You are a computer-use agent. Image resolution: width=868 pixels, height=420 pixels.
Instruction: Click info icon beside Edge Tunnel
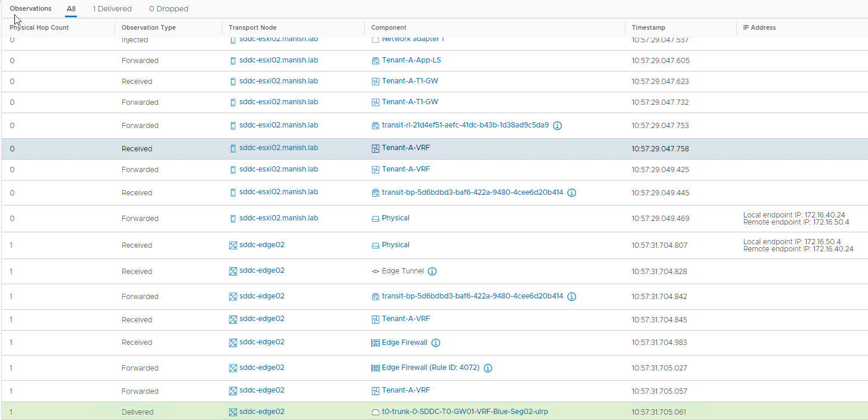click(432, 271)
